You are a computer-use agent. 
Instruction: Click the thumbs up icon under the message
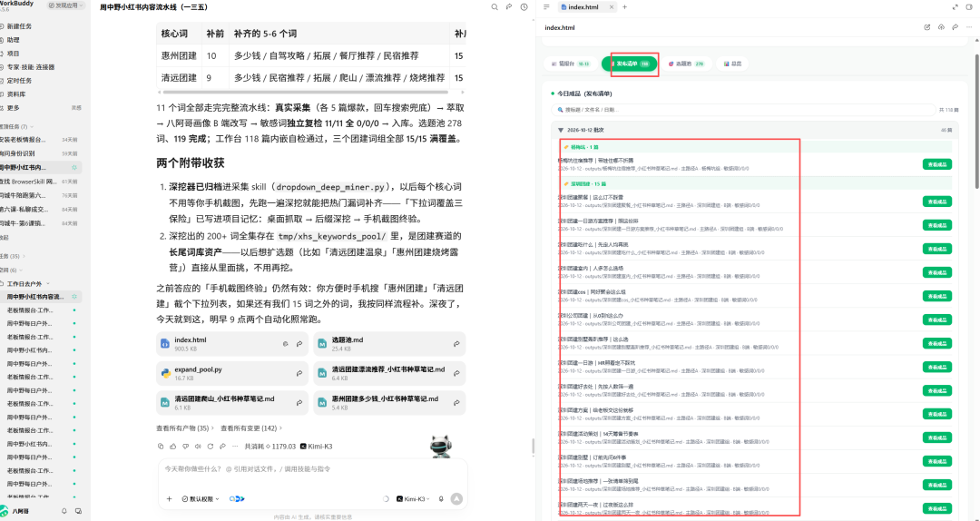(173, 447)
